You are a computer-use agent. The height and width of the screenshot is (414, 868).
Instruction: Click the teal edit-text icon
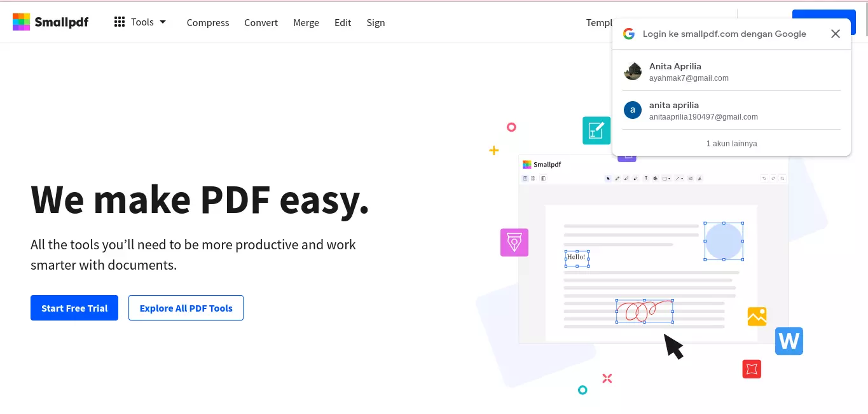[x=596, y=130]
